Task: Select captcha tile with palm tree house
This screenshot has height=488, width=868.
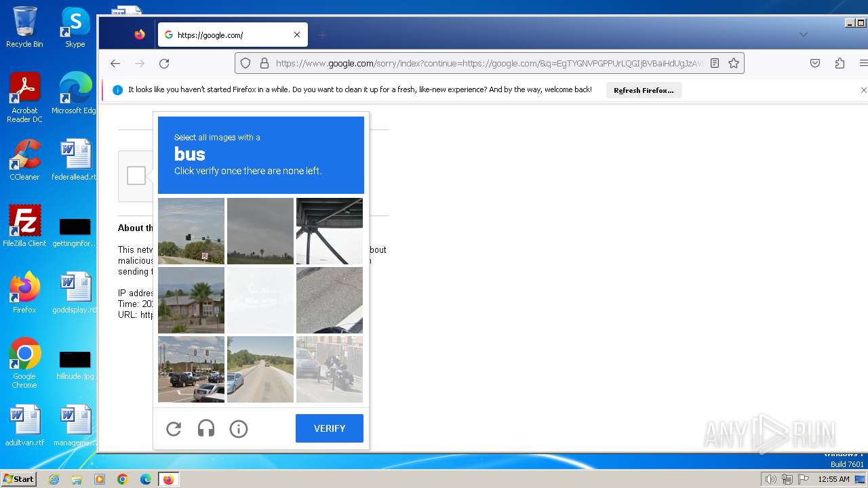Action: pos(191,300)
